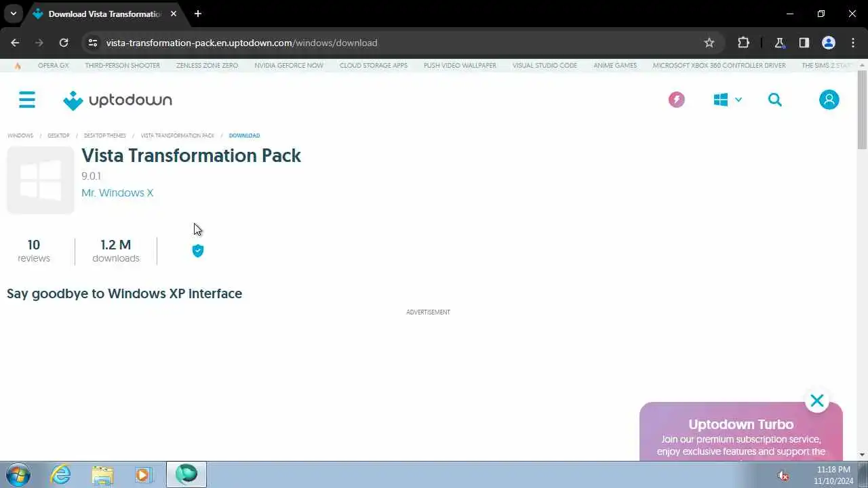Click the blue security shield badge
The height and width of the screenshot is (488, 868).
pos(198,251)
